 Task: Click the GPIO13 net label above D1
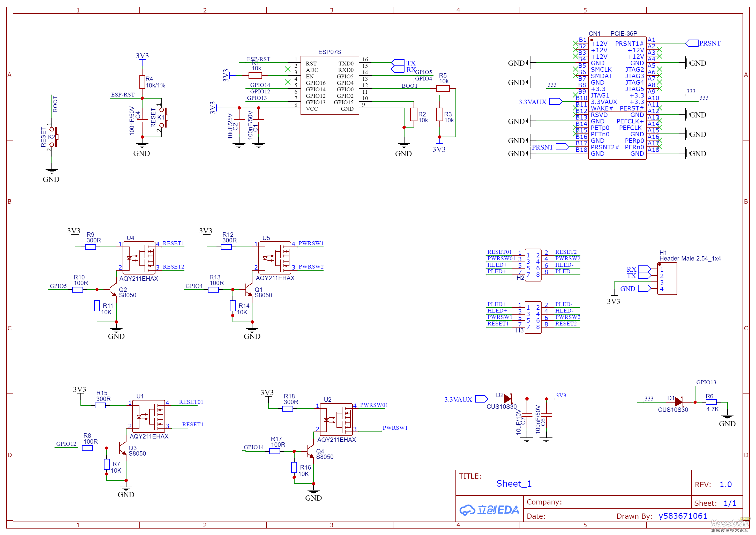pos(706,382)
